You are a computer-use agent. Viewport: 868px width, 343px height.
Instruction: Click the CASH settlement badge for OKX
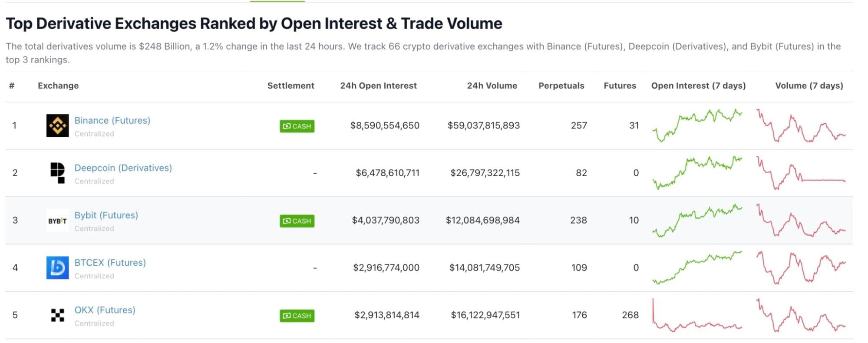[x=297, y=316]
